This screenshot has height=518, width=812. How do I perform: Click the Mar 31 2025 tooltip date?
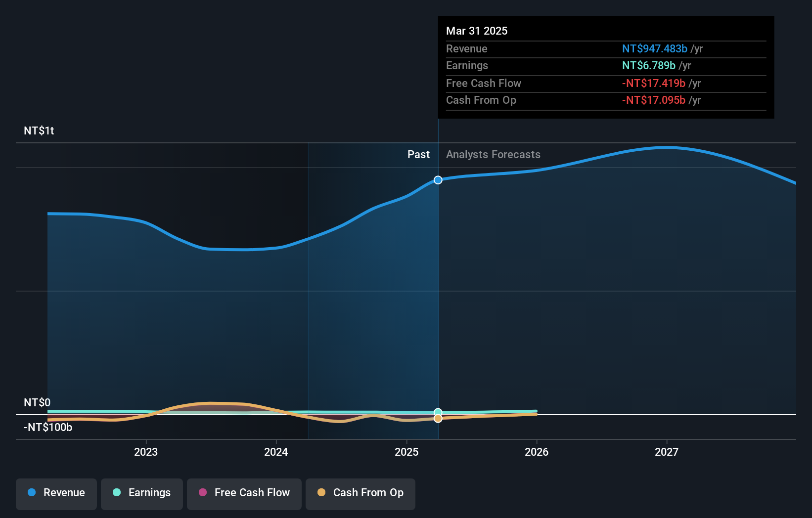(477, 31)
